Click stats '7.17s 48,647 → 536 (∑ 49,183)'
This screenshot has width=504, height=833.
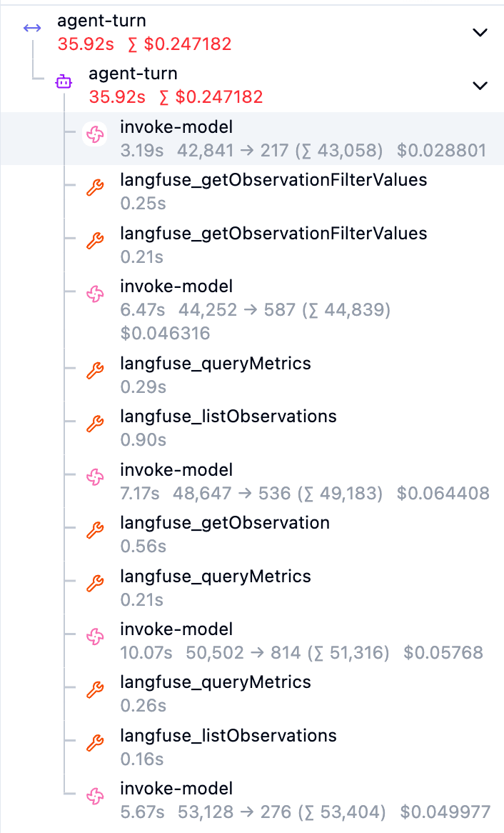(251, 493)
